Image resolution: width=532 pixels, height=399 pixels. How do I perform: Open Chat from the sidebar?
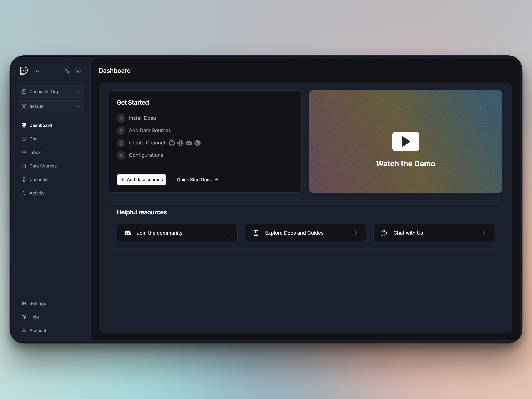(x=34, y=139)
